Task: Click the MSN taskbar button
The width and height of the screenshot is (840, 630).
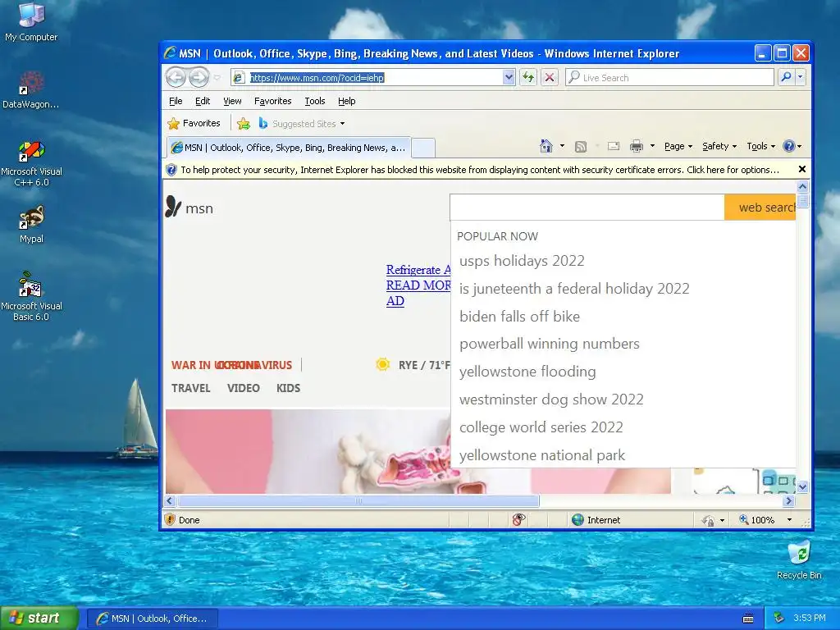Action: point(152,619)
